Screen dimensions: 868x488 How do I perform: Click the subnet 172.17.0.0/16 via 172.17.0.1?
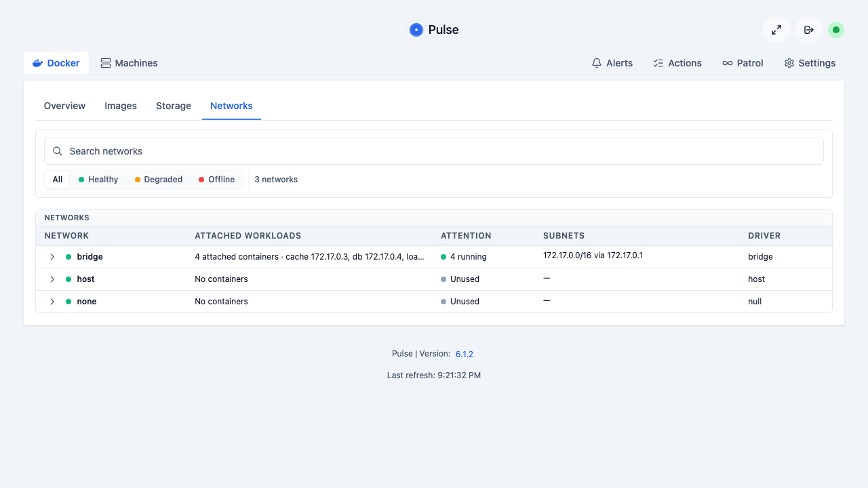(x=593, y=256)
